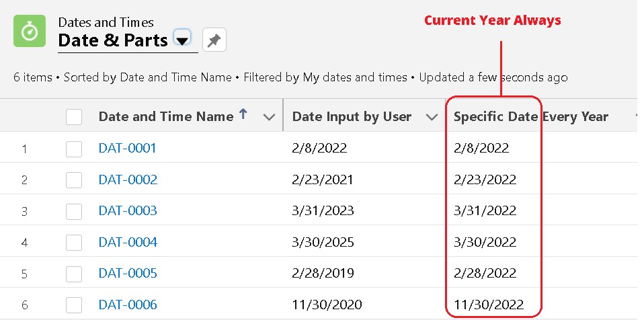Select the checkbox for DAT-0005
644x320 pixels.
(74, 274)
